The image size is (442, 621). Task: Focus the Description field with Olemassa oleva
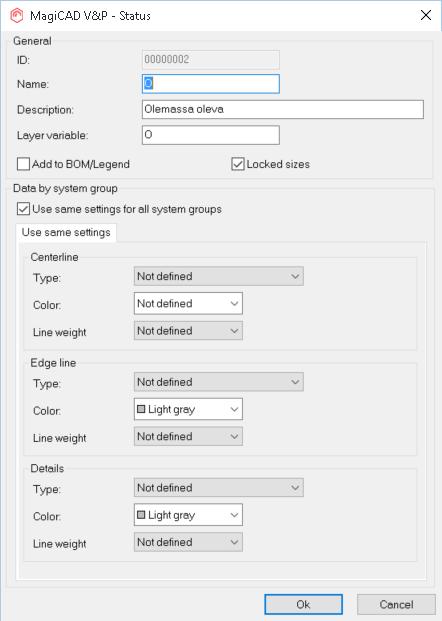pyautogui.click(x=283, y=109)
